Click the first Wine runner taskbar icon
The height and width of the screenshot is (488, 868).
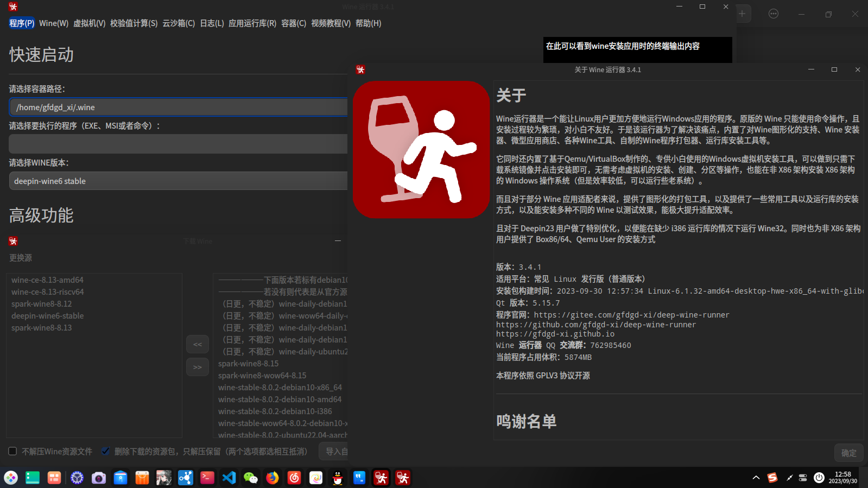(381, 478)
